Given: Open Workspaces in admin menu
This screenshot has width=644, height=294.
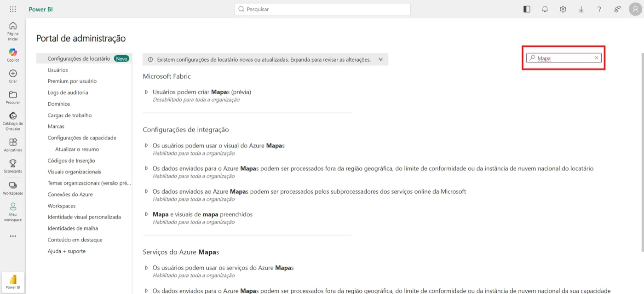Looking at the screenshot, I should pyautogui.click(x=62, y=206).
